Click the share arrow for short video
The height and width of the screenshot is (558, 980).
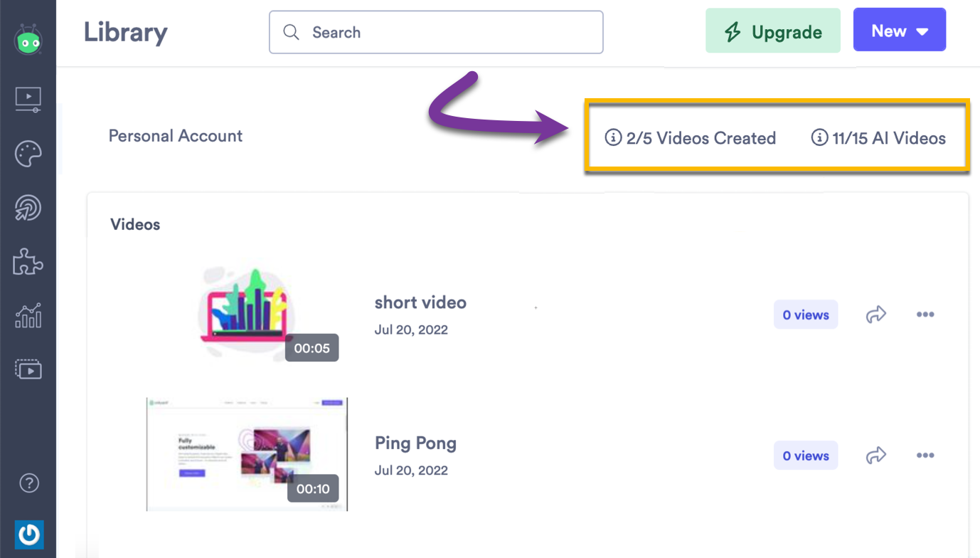coord(875,314)
